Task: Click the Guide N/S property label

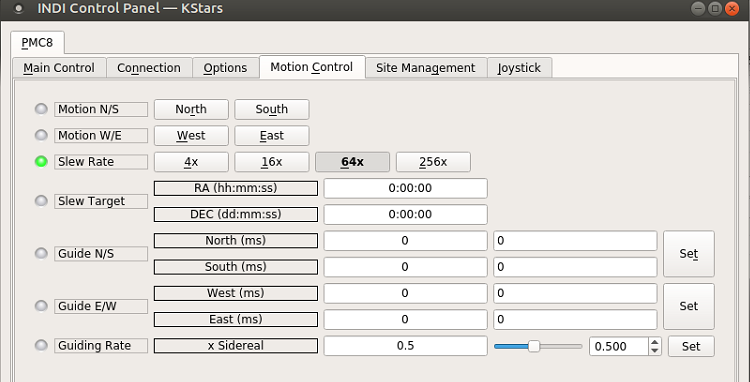Action: point(101,254)
